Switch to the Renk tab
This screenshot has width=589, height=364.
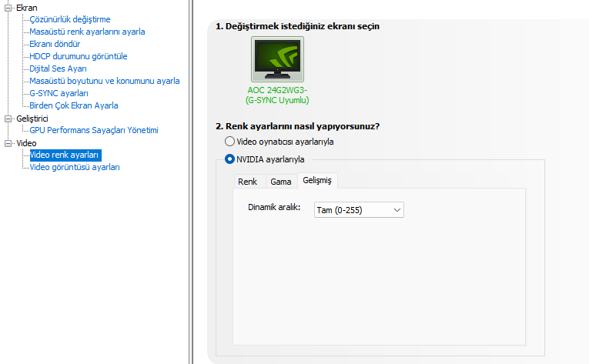[x=248, y=182]
